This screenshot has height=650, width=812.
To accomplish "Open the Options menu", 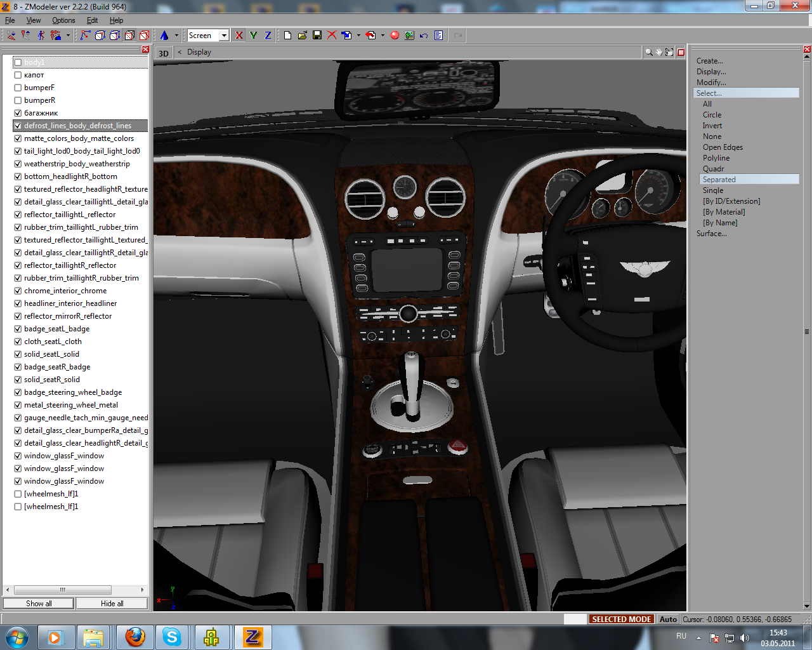I will [x=63, y=20].
